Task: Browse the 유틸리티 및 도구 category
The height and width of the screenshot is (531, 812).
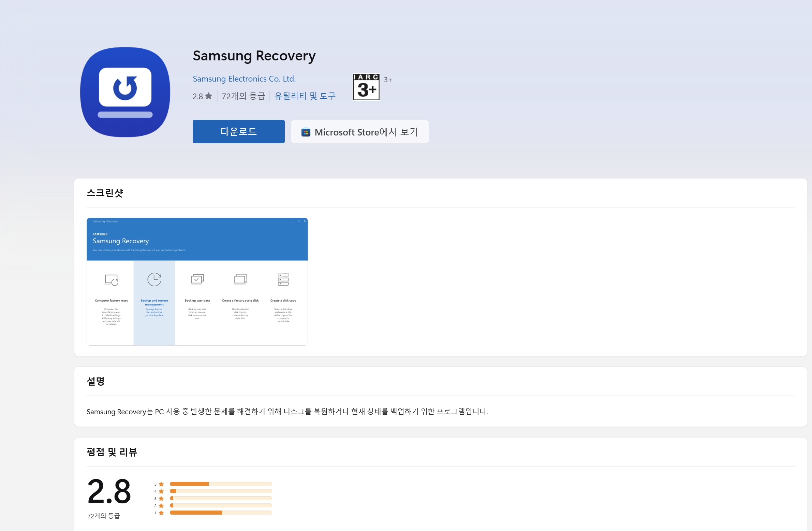Action: [305, 96]
